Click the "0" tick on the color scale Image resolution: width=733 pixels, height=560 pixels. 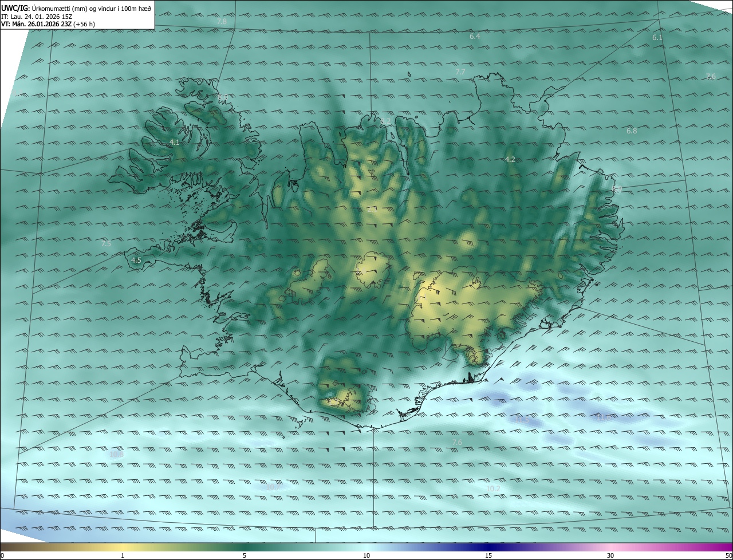[x=2, y=555]
